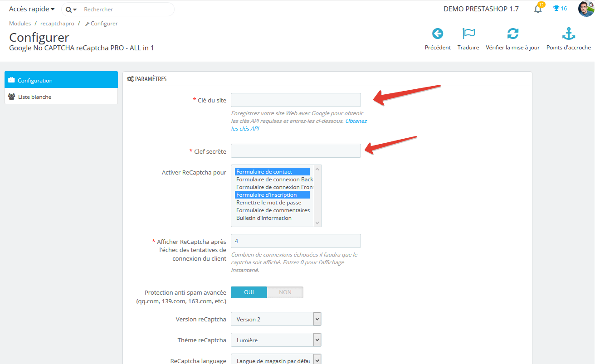Go to Modules breadcrumb

(x=20, y=24)
